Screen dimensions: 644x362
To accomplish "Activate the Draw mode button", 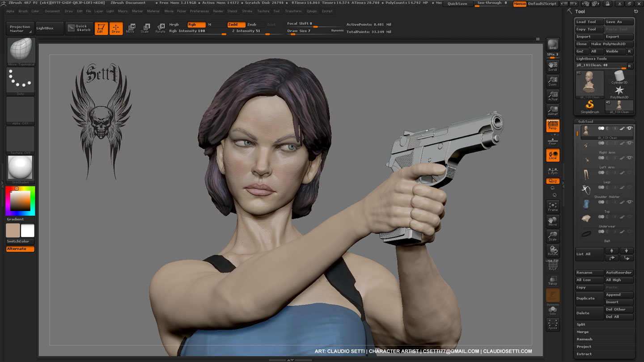I will 116,28.
